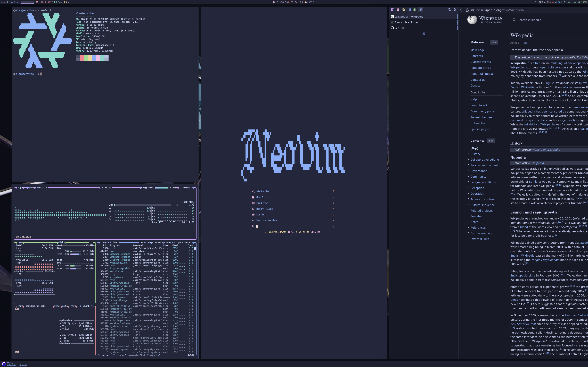Expand the References section in Contents
The width and height of the screenshot is (588, 367).
tap(468, 228)
